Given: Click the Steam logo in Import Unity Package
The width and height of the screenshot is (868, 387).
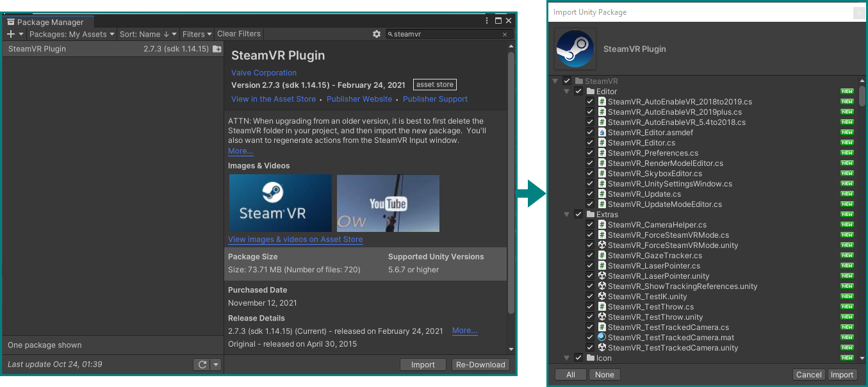Looking at the screenshot, I should 575,49.
